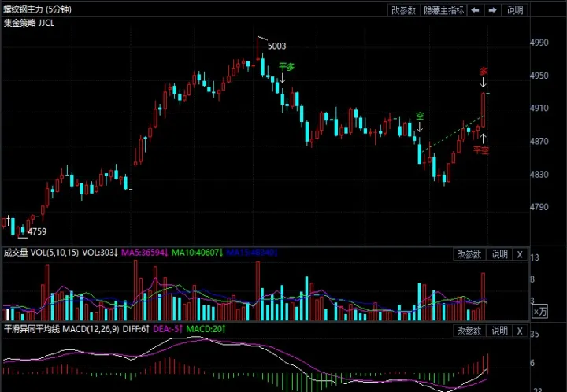Click the 4950 level on price axis
This screenshot has width=567, height=392.
tap(539, 76)
